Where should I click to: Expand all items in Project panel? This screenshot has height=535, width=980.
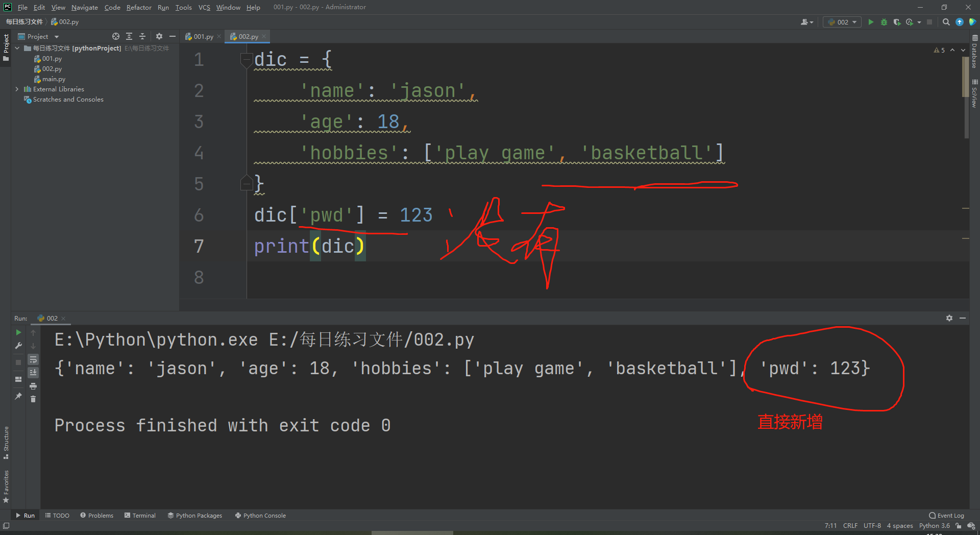coord(129,36)
